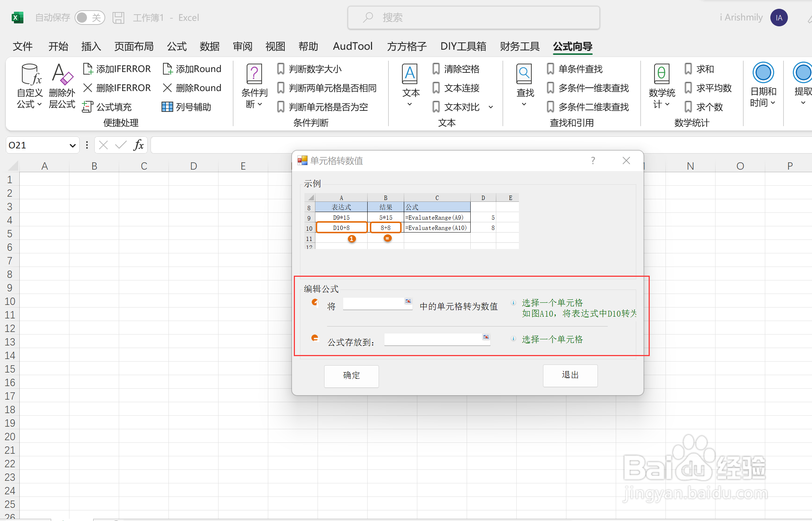Open the 条件判断 question-mark tool
Viewport: 812px width, 521px height.
coord(254,86)
